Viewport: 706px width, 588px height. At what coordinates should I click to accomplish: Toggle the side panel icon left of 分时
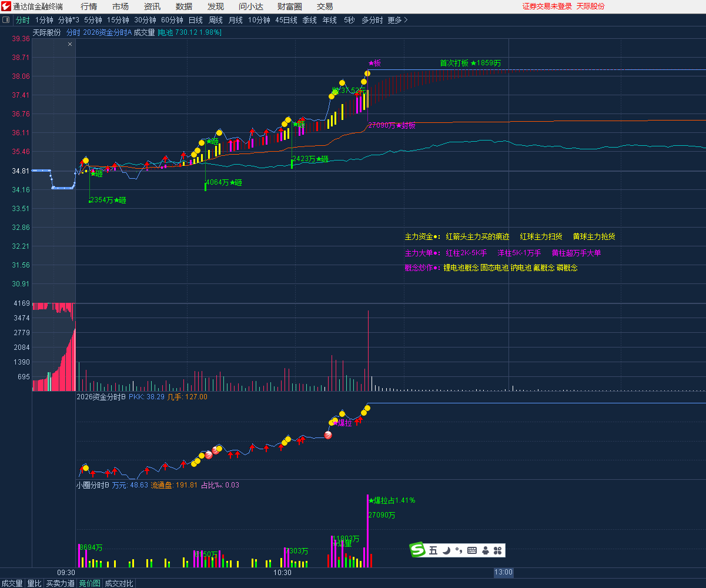pos(6,20)
